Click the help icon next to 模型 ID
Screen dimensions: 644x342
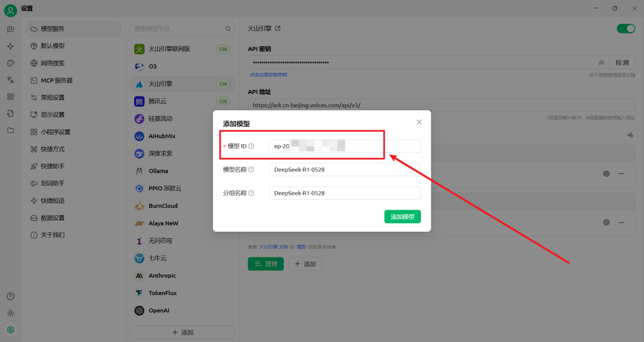(251, 146)
